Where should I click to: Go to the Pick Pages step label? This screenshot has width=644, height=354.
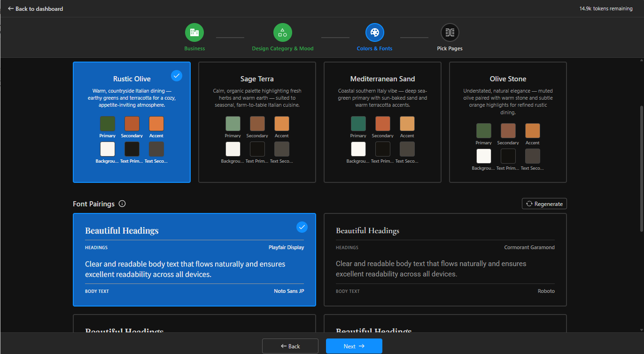(450, 48)
